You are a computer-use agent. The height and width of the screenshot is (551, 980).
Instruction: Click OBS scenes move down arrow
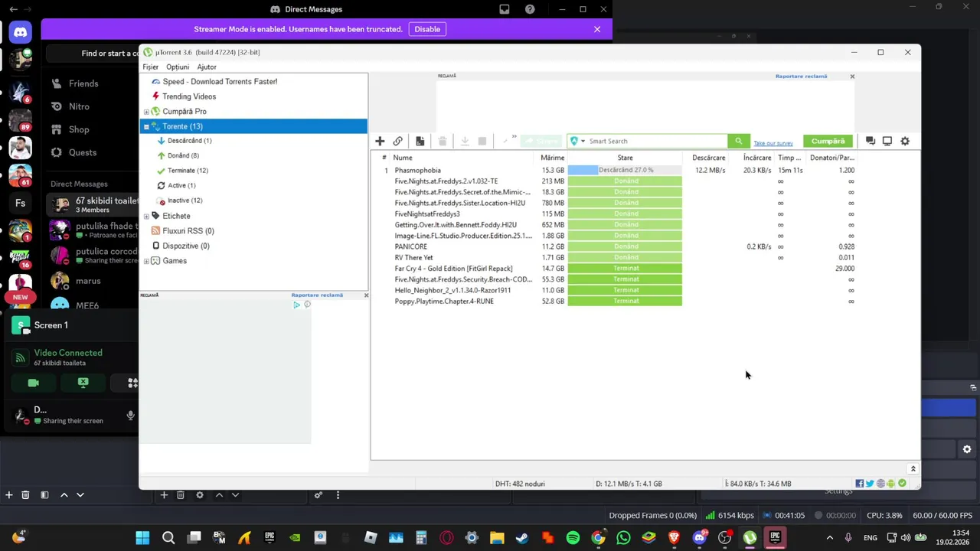point(80,495)
